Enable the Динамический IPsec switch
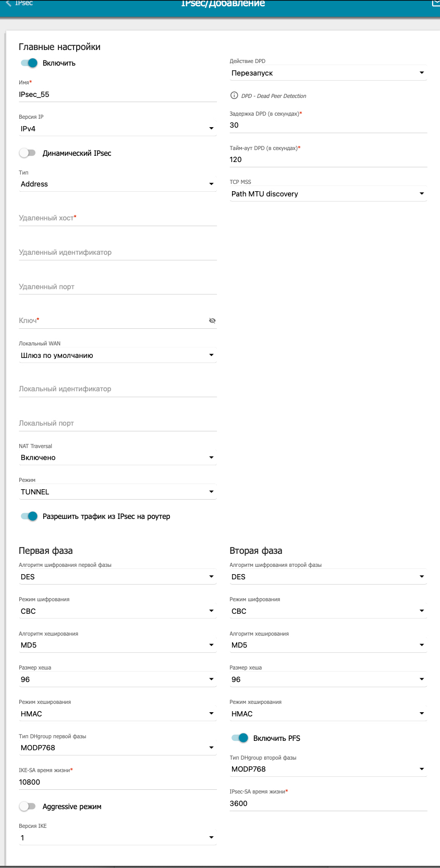This screenshot has height=868, width=440. pyautogui.click(x=28, y=153)
